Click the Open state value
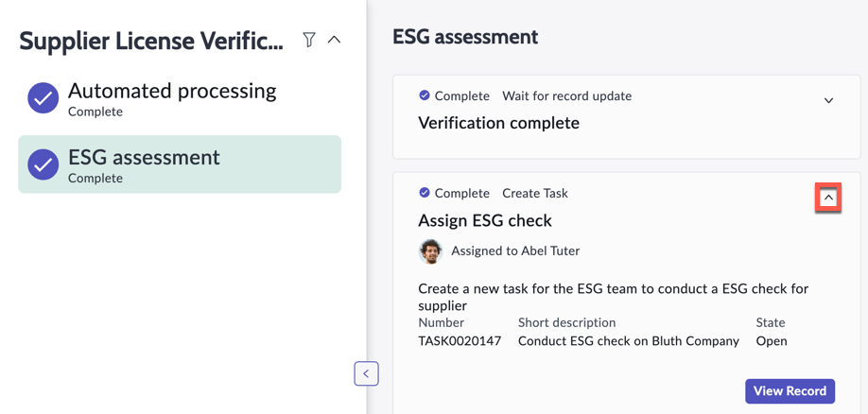Image resolution: width=868 pixels, height=414 pixels. click(772, 340)
